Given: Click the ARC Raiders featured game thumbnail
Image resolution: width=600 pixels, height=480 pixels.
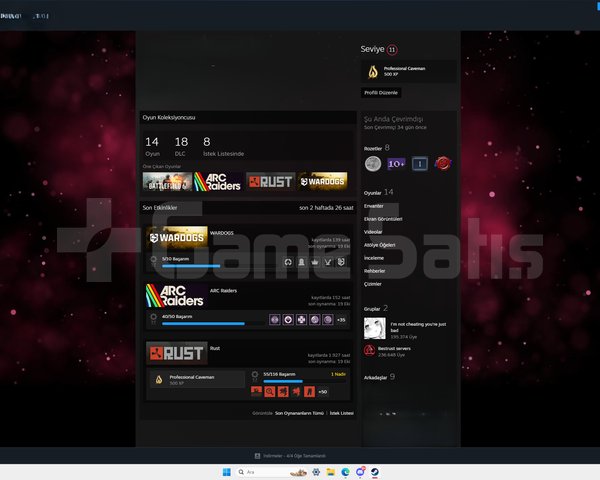Looking at the screenshot, I should click(x=218, y=181).
